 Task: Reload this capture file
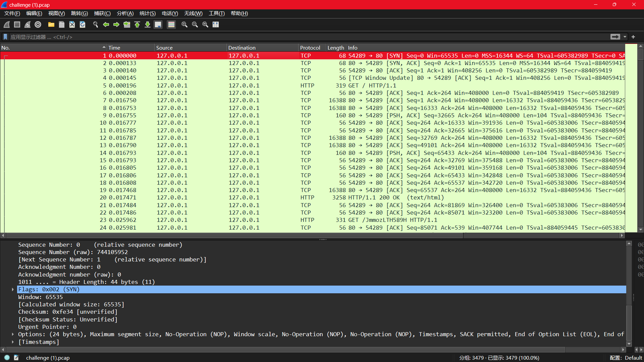83,24
